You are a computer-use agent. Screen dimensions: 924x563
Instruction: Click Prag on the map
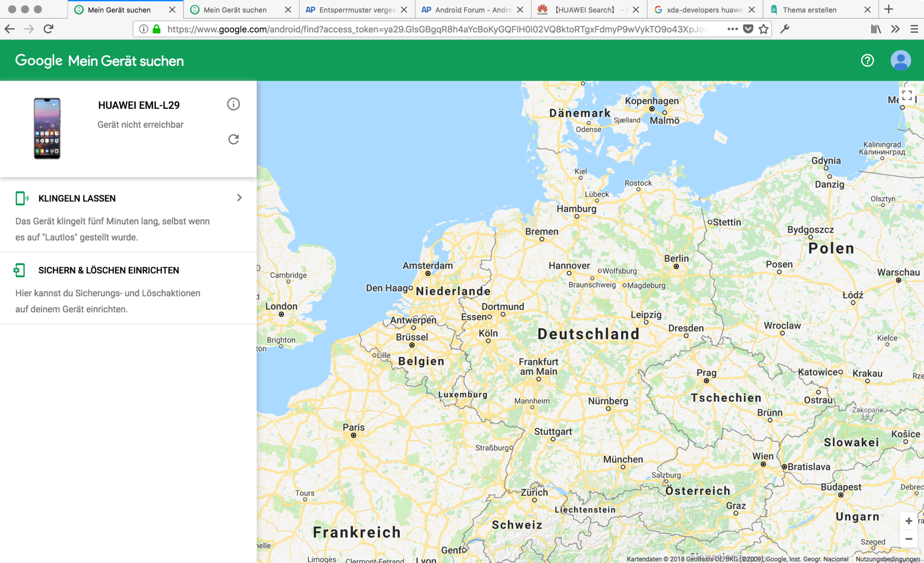tap(706, 373)
